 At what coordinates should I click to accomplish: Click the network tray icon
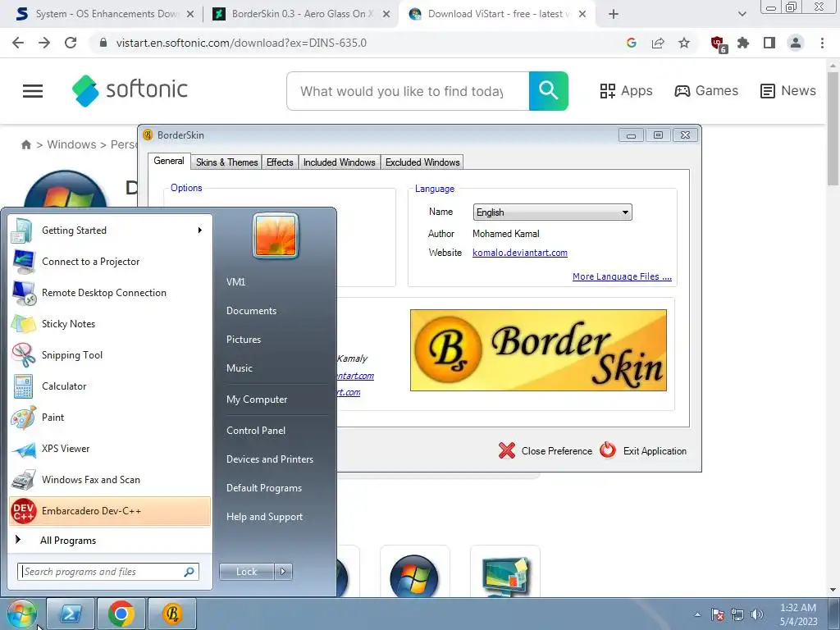pos(737,614)
